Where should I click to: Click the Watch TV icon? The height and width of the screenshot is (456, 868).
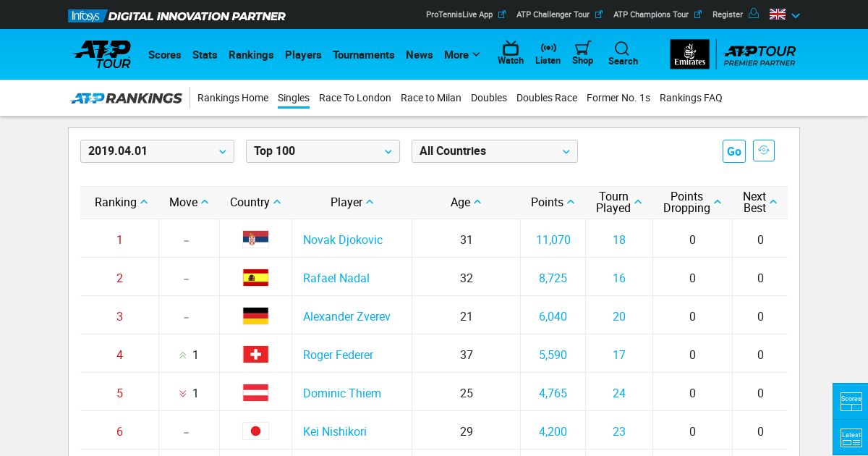(x=511, y=48)
